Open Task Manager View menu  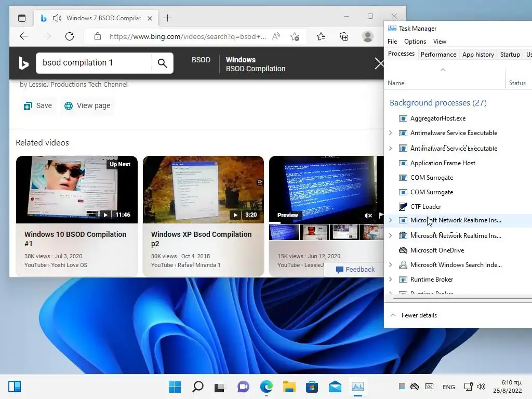pos(440,42)
